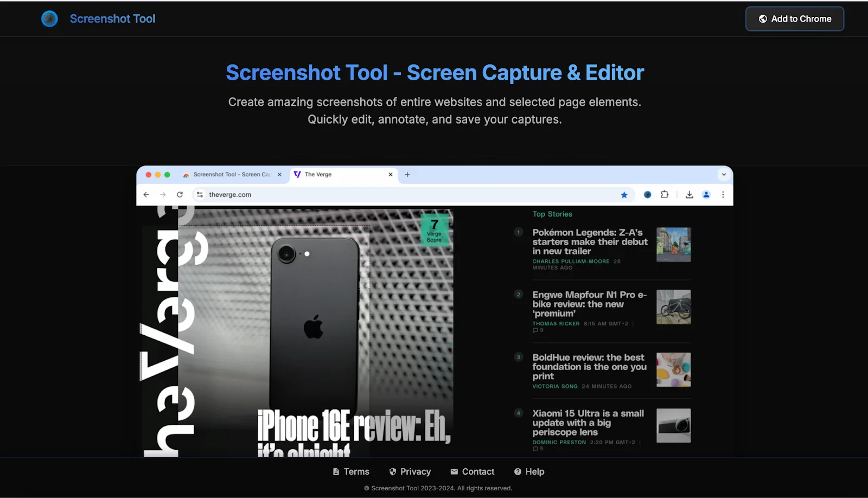Open the Downloads icon in toolbar
Screen dimensions: 868x498
tap(689, 195)
